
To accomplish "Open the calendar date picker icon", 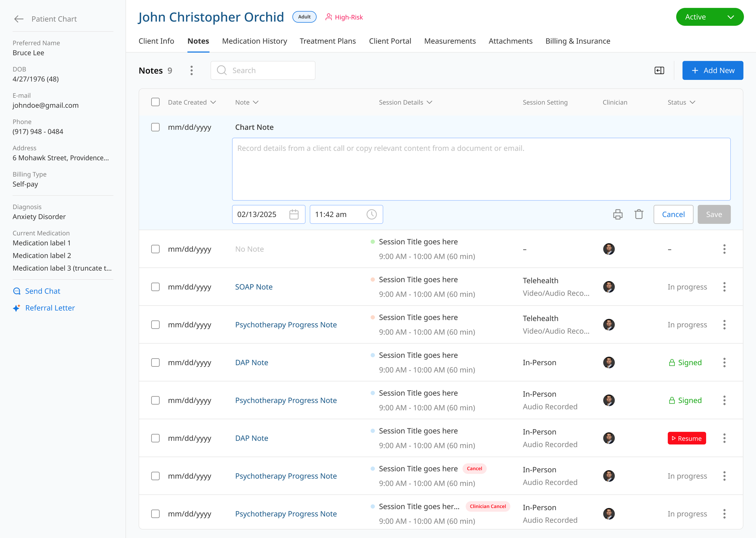I will (294, 214).
